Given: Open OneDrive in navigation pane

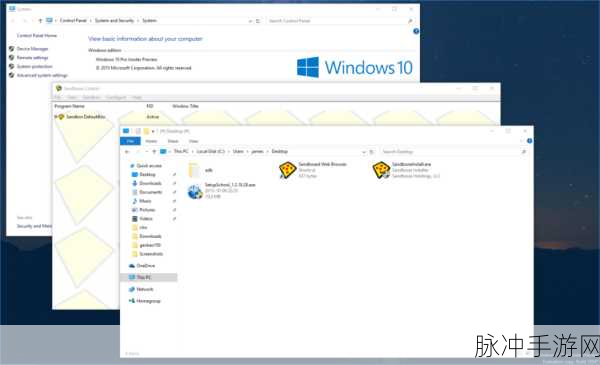Looking at the screenshot, I should 145,266.
